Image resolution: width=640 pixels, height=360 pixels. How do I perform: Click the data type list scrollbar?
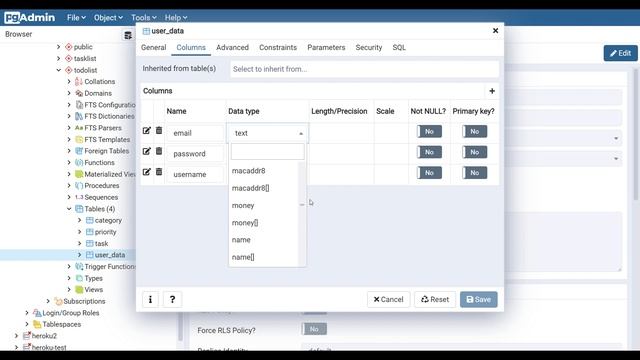click(302, 214)
